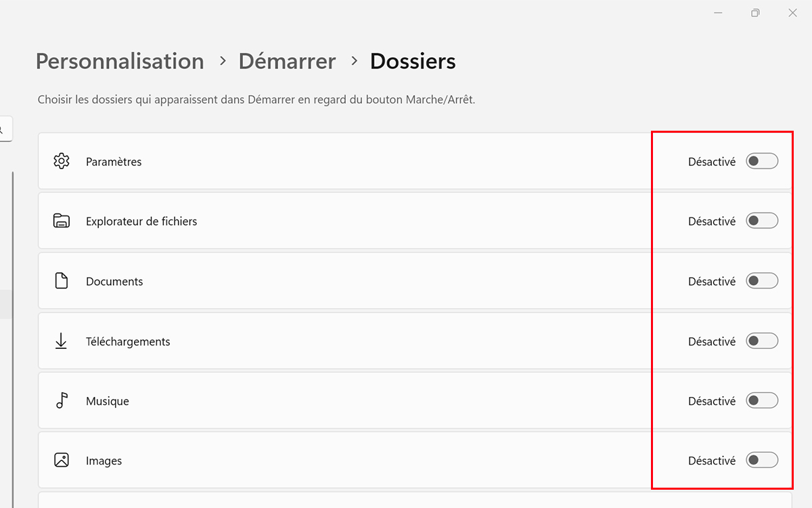Select the Musique row label
This screenshot has height=508, width=812.
coord(108,401)
